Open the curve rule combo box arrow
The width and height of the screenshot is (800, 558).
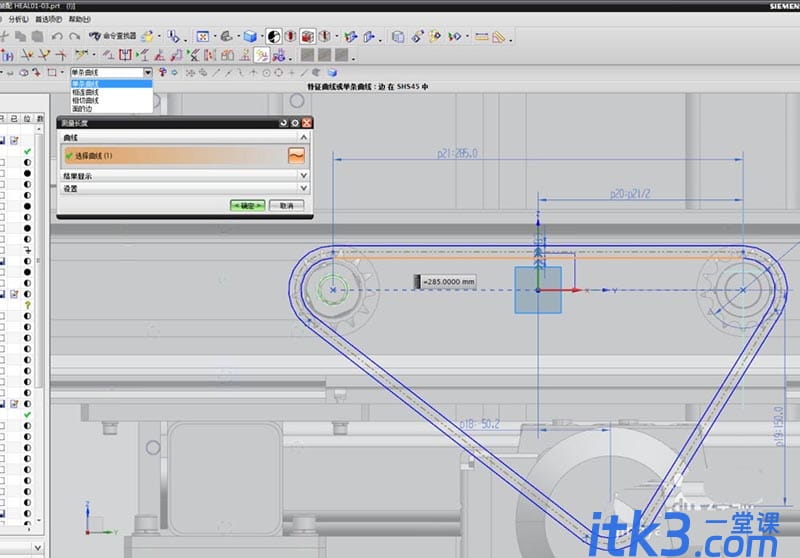pyautogui.click(x=147, y=72)
